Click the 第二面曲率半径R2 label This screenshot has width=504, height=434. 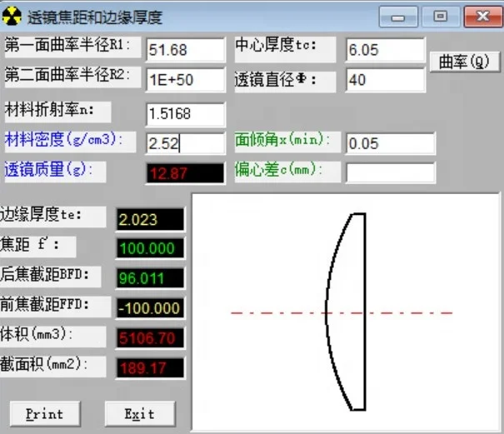tap(72, 77)
